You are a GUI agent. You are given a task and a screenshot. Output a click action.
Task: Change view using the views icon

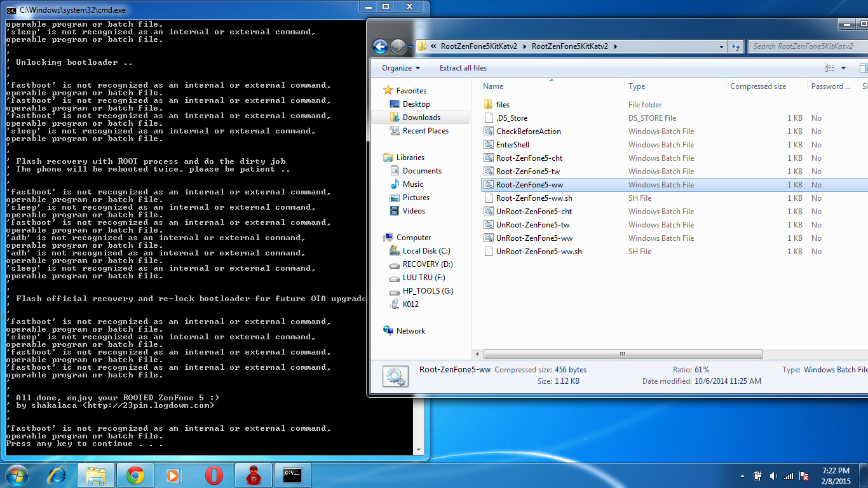(x=830, y=68)
